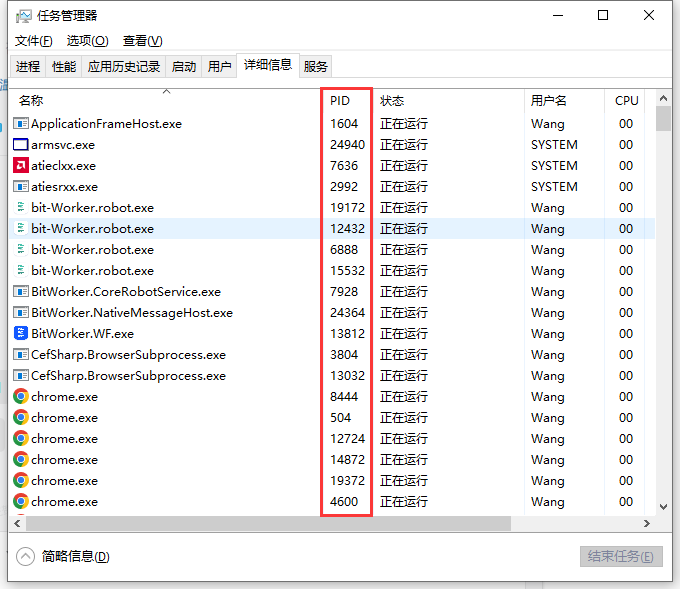Click the armsvc.exe process icon
The width and height of the screenshot is (680, 589).
pos(21,145)
